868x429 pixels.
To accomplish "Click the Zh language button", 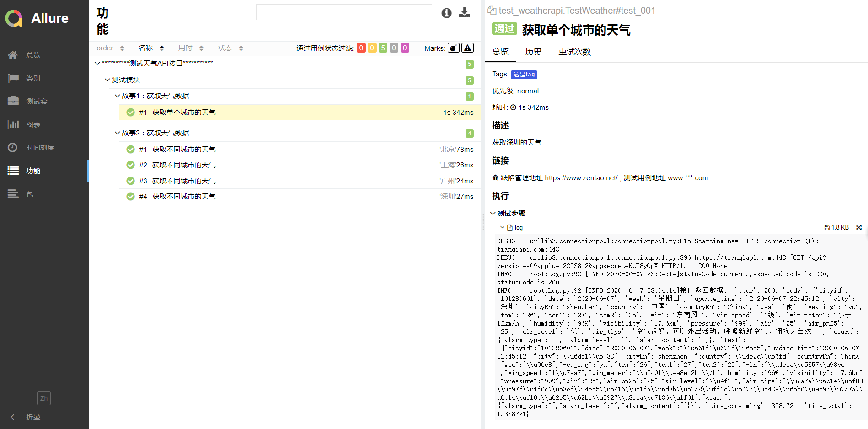I will pyautogui.click(x=44, y=398).
